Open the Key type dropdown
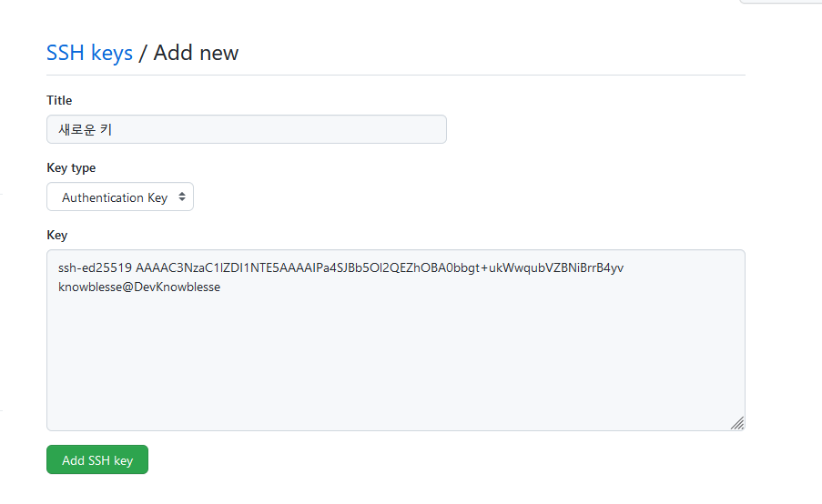The image size is (822, 504). (x=120, y=197)
